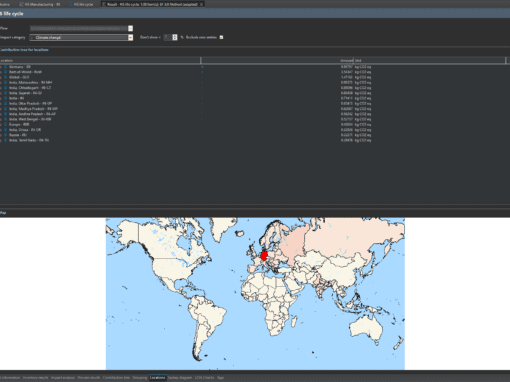510x382 pixels.
Task: Collapse the Contribution tree for locations section
Action: click(24, 50)
